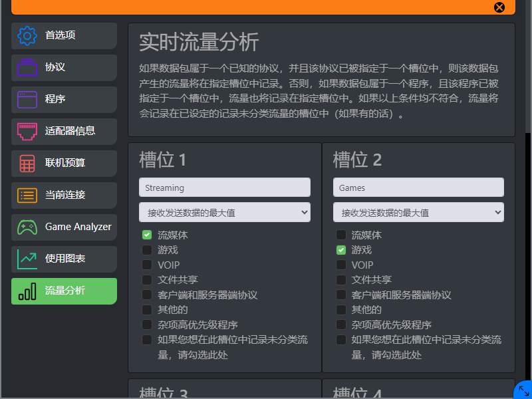Click the Streaming name input field
Viewport: 532px width, 399px height.
click(x=224, y=187)
